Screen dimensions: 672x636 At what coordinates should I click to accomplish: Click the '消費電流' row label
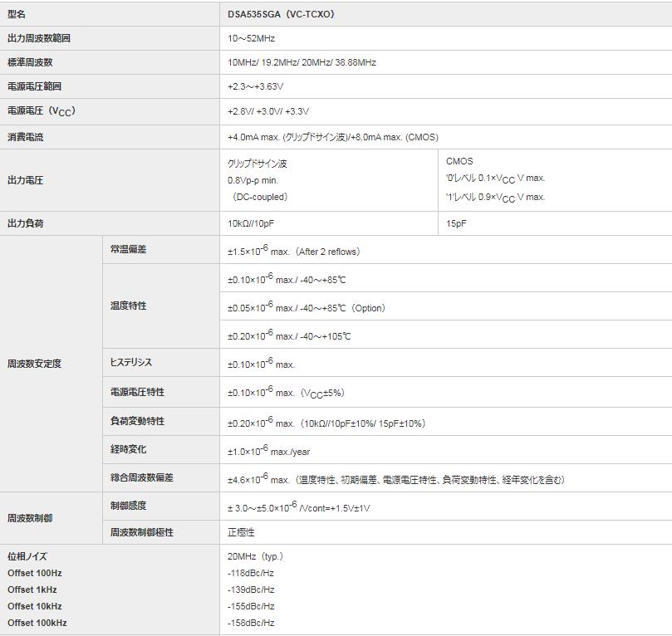click(25, 137)
